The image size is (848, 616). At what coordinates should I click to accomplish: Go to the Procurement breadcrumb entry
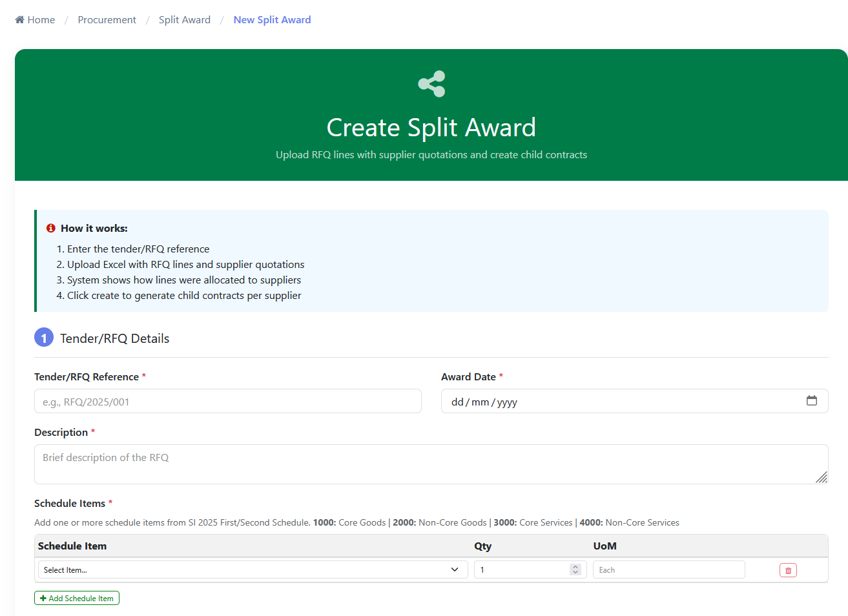[x=107, y=19]
